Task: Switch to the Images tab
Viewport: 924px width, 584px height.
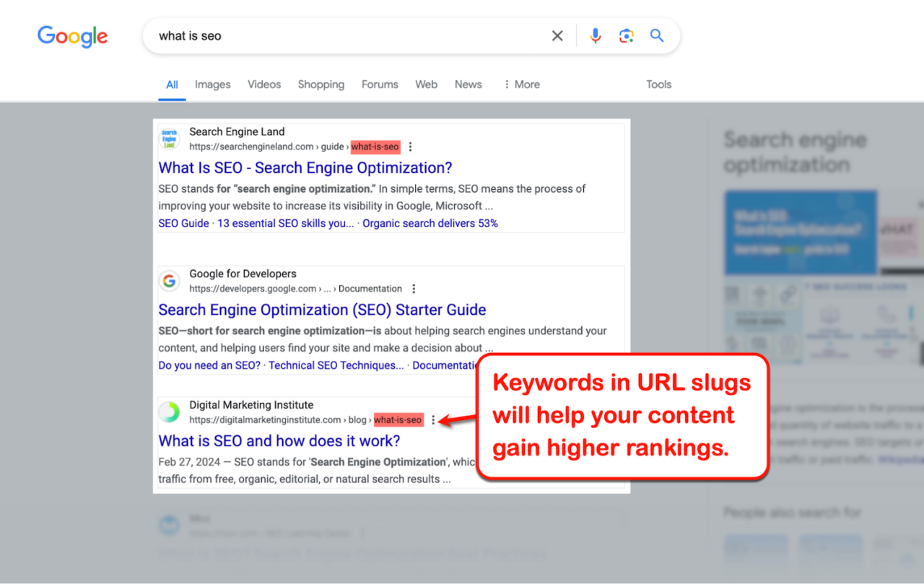Action: (212, 84)
